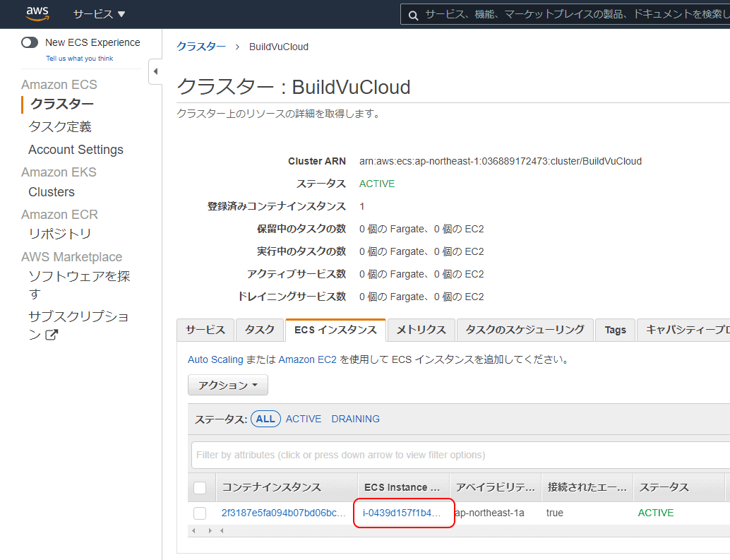Click the green ACTIVE cluster status value
This screenshot has height=560, width=730.
376,184
